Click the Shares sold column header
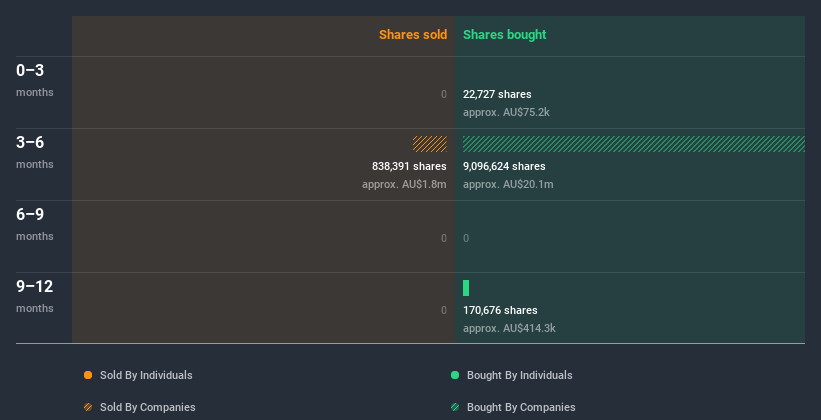This screenshot has width=821, height=420. click(x=413, y=35)
